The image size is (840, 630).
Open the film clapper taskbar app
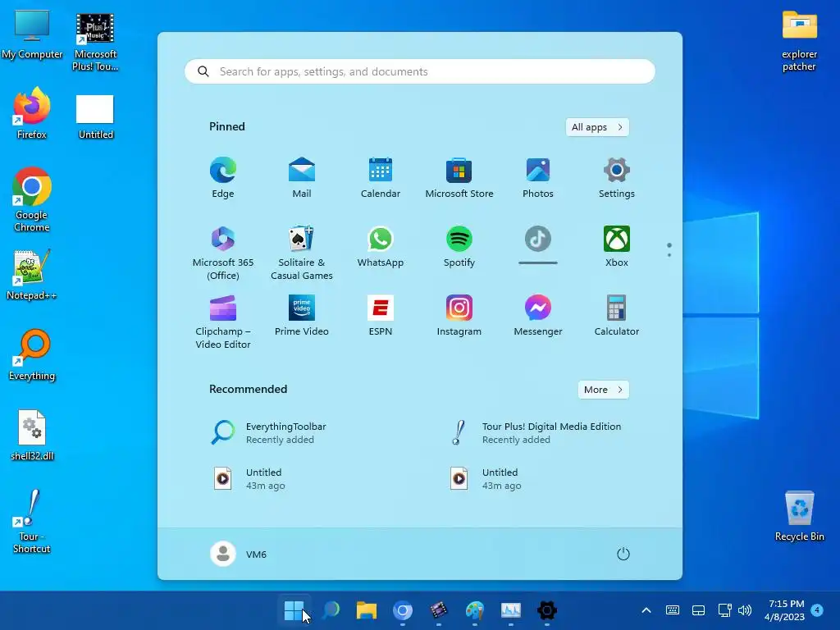[x=439, y=610]
